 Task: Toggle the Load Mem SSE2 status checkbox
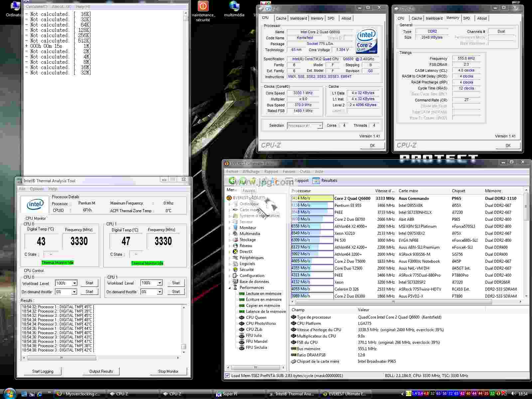pyautogui.click(x=227, y=376)
